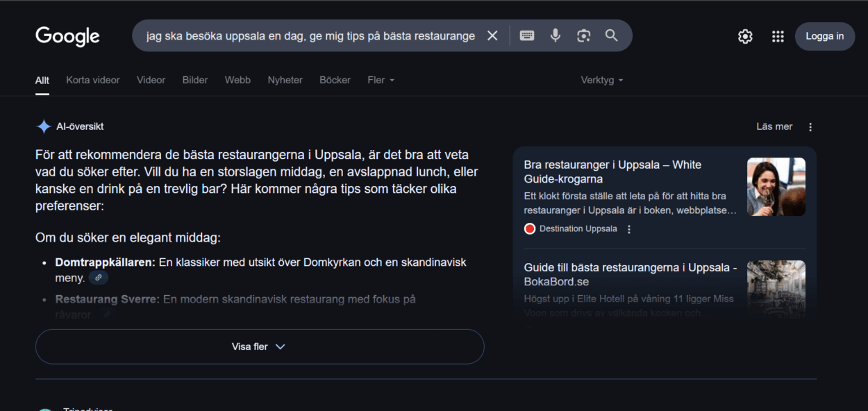Switch to Webb tab
Viewport: 868px width, 411px height.
click(x=237, y=80)
